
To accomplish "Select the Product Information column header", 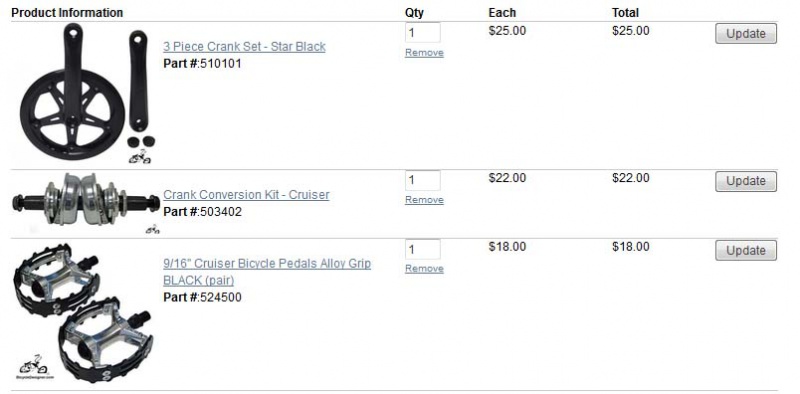I will [x=67, y=13].
